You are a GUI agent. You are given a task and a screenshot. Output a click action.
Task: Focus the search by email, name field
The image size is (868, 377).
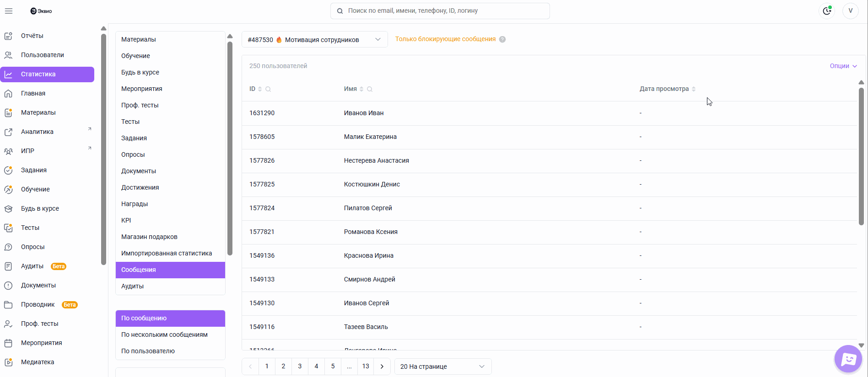440,11
